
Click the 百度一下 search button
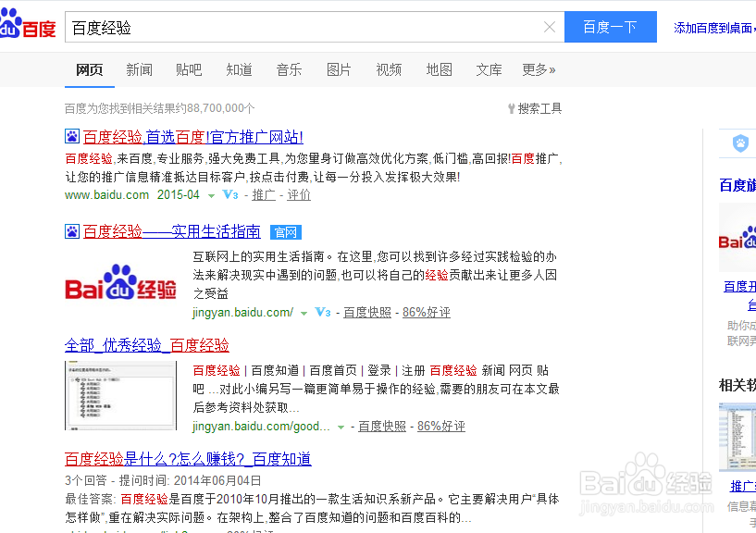(611, 27)
